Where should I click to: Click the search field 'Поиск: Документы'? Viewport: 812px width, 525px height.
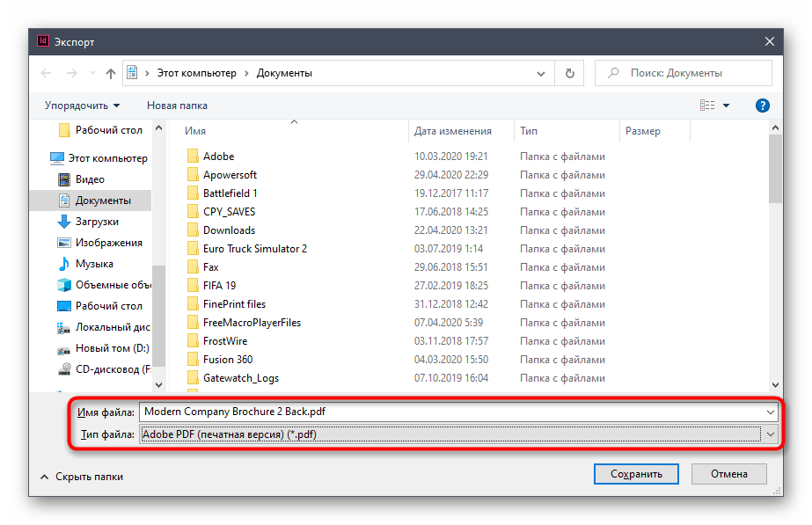(x=684, y=73)
